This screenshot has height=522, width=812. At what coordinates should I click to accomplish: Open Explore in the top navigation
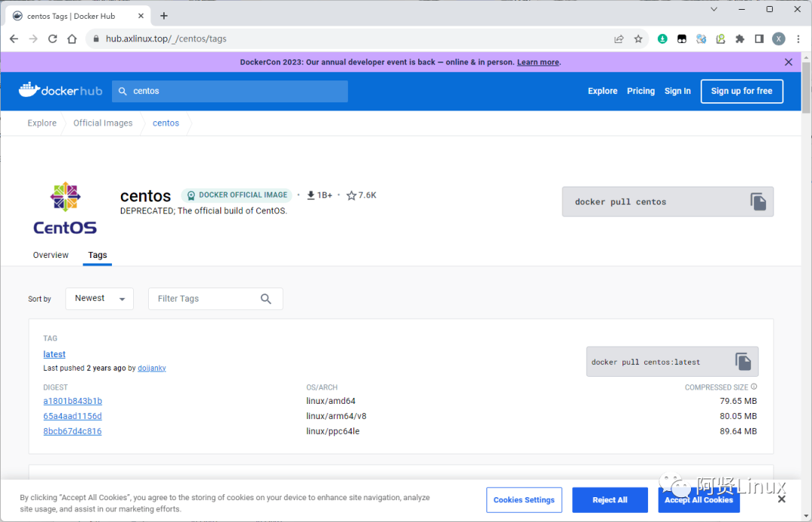[602, 91]
